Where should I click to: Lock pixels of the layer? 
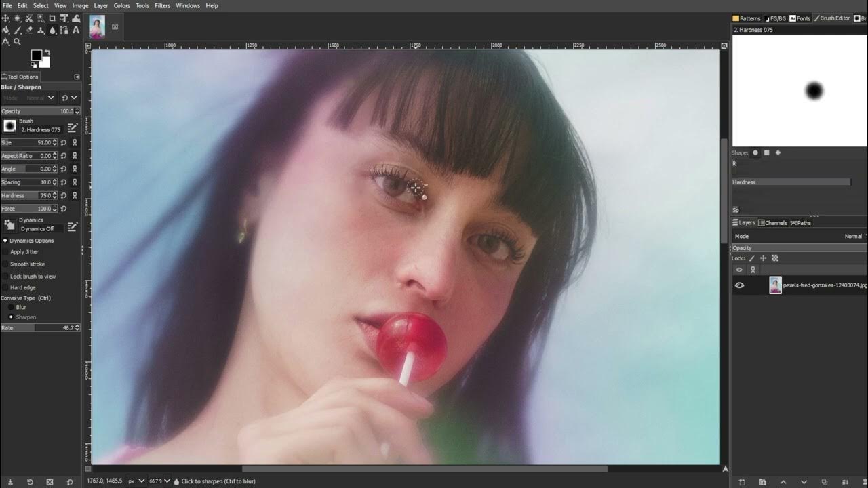(752, 258)
